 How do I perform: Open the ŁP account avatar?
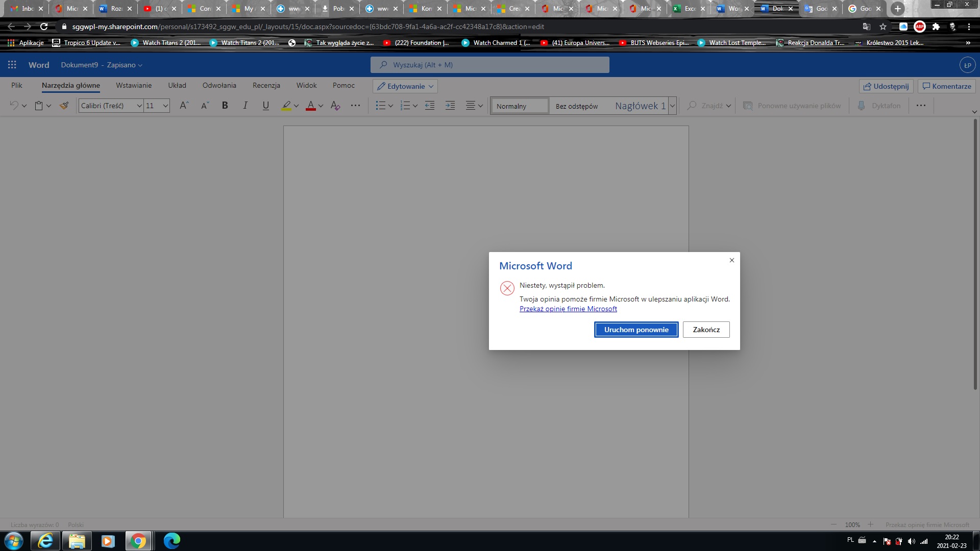pos(967,65)
